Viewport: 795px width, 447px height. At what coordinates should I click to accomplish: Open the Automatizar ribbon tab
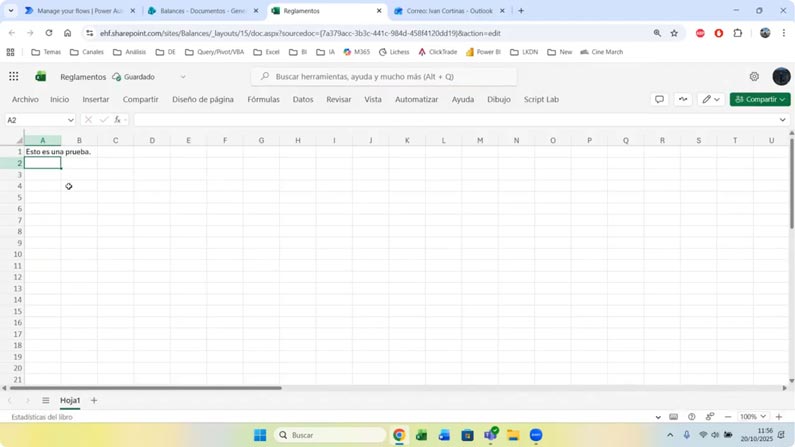pos(416,99)
